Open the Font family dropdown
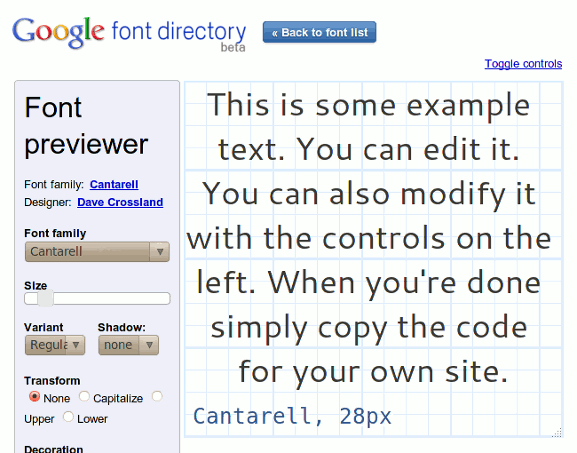Screen dimensions: 577x453 (x=97, y=252)
